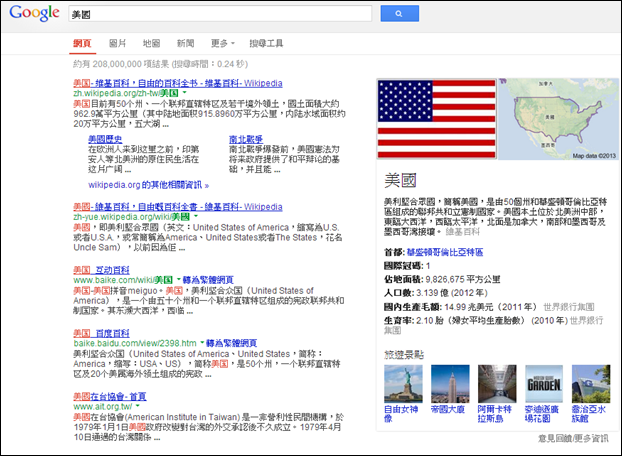The image size is (622, 456).
Task: Open the 華盛頓哥倫比亞特區 capital link
Action: click(x=445, y=252)
